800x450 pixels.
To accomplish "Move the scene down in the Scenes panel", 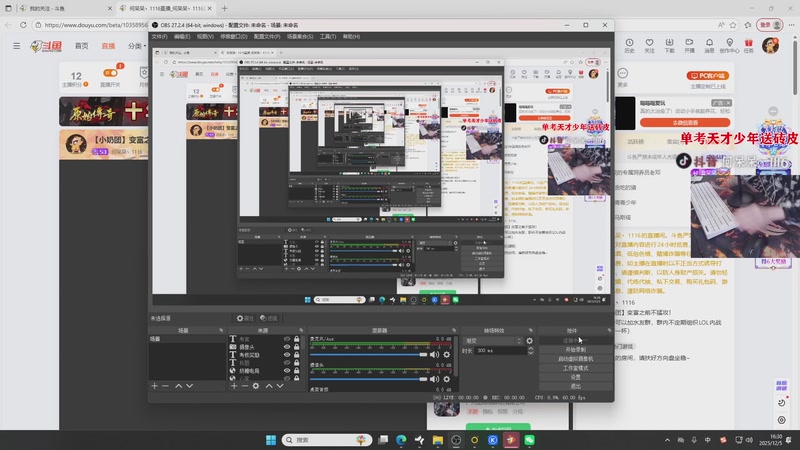I will 189,386.
